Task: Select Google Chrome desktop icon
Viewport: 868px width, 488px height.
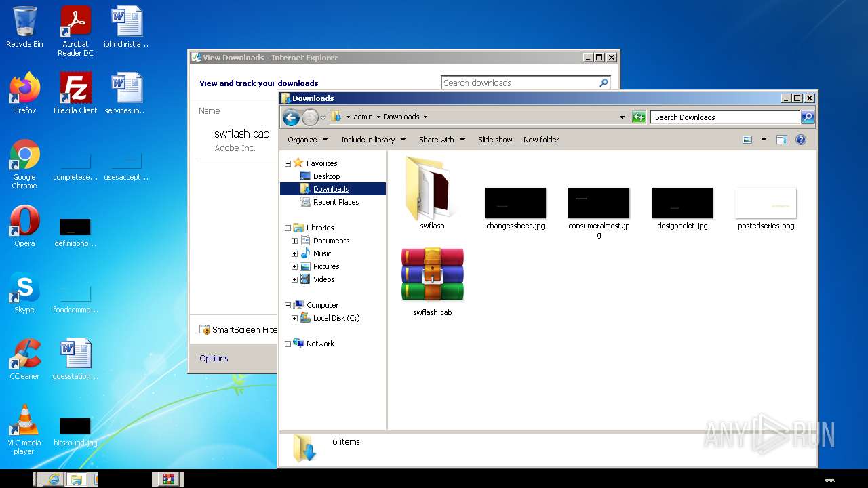Action: (24, 165)
